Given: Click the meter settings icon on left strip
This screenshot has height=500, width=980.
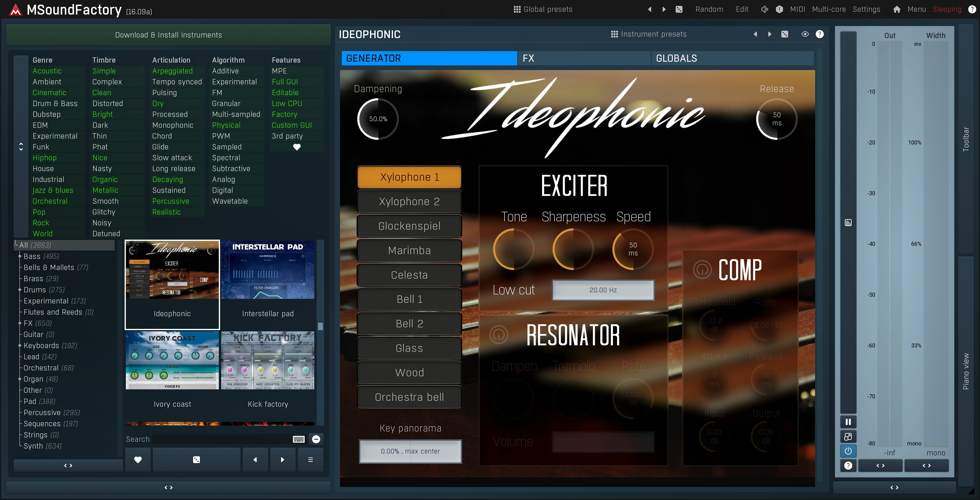Looking at the screenshot, I should coord(848,222).
